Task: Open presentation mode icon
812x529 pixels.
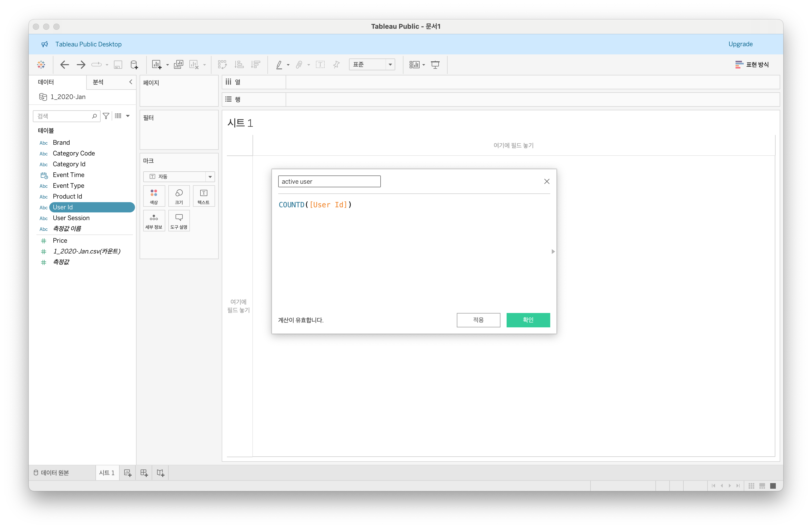Action: [435, 64]
